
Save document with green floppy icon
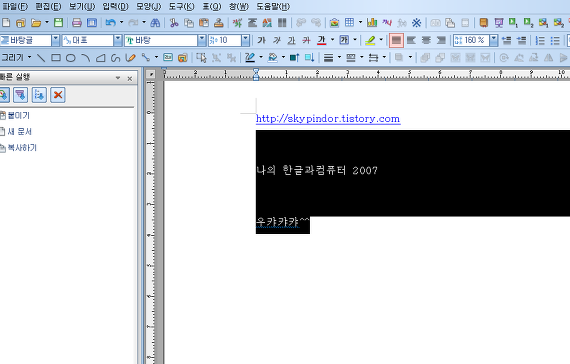coord(59,23)
